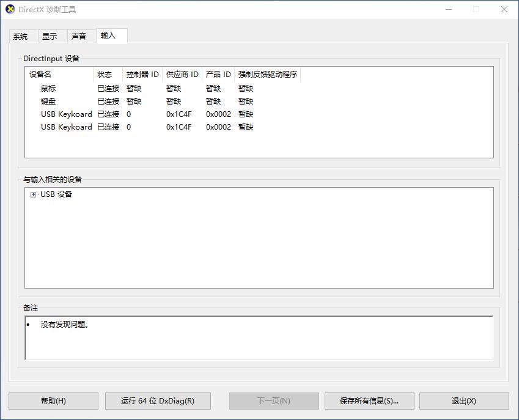This screenshot has width=519, height=420.
Task: Select the second USB Keykoard device name
Action: [67, 127]
